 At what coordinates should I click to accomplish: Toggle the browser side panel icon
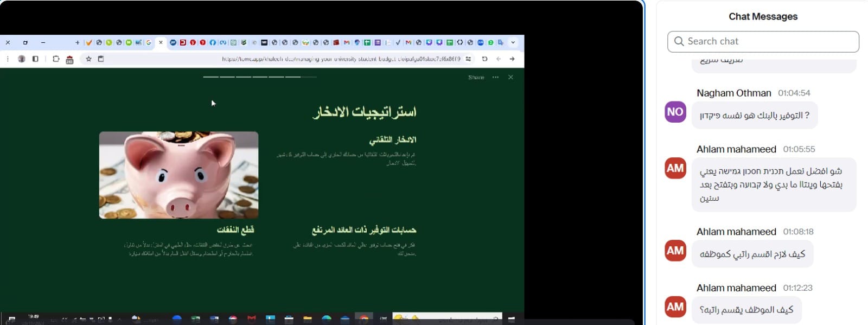click(x=35, y=59)
